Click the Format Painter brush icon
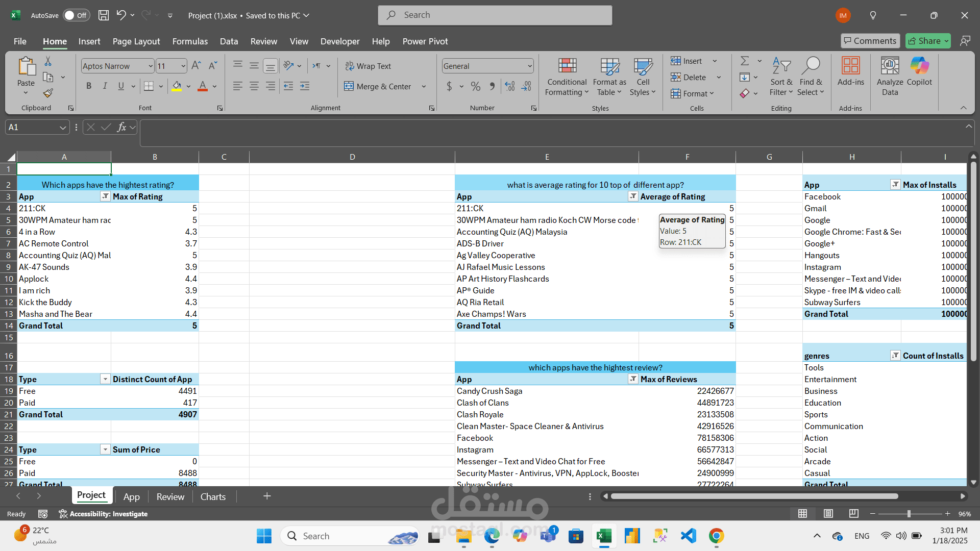The image size is (980, 551). pos(48,93)
